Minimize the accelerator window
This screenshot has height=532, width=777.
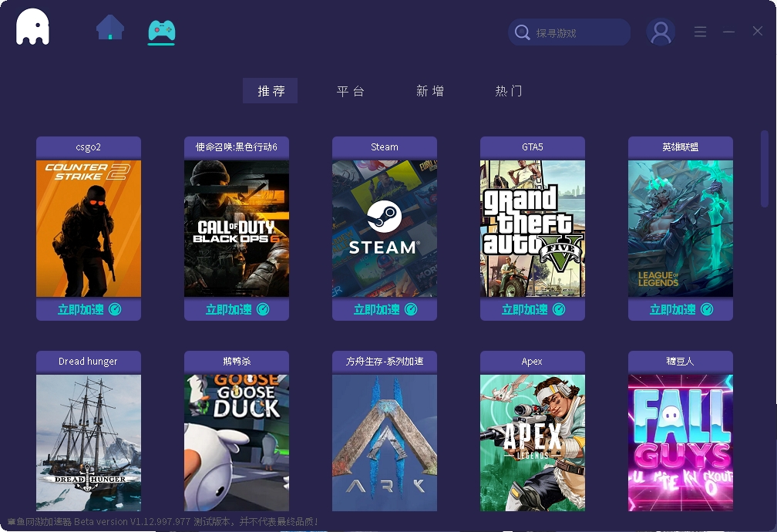[728, 32]
